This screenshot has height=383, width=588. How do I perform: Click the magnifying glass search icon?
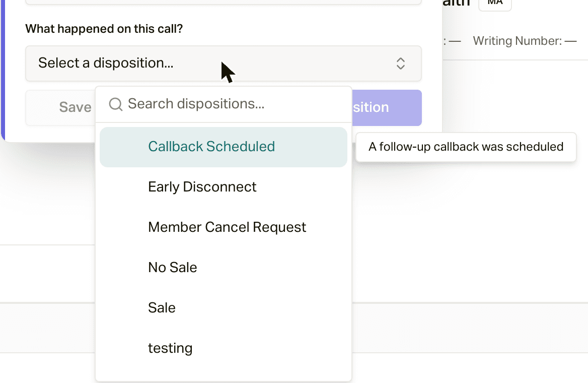point(115,104)
